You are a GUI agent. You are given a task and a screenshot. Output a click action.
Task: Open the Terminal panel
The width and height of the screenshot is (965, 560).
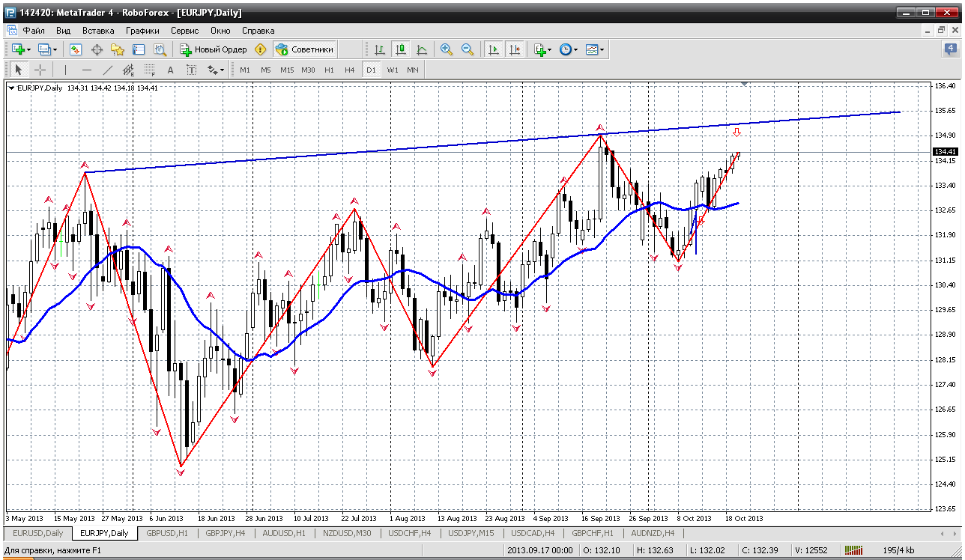click(x=139, y=49)
